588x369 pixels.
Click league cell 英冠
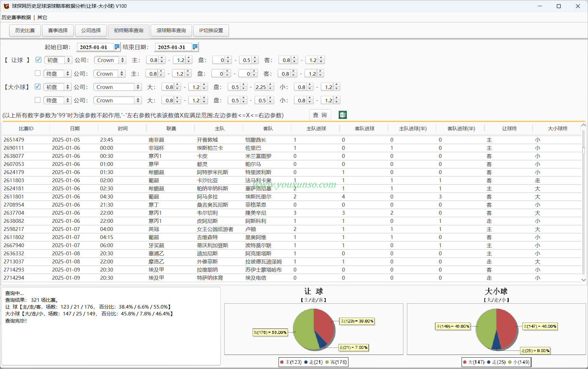click(x=154, y=229)
